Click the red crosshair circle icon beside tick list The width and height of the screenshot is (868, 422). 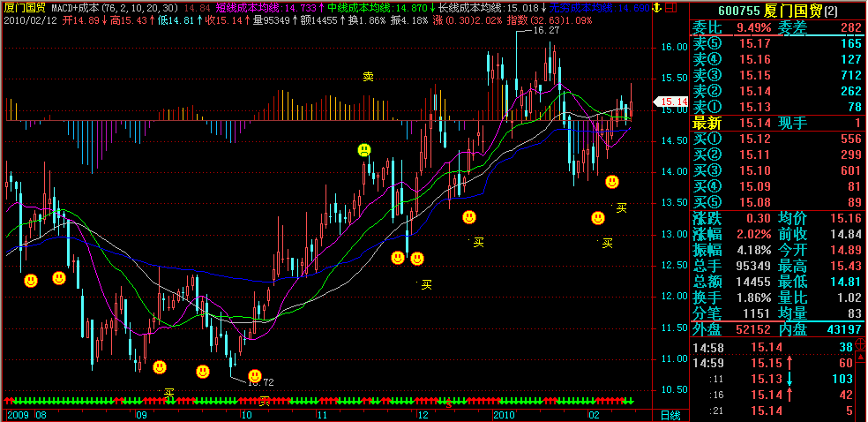861,343
